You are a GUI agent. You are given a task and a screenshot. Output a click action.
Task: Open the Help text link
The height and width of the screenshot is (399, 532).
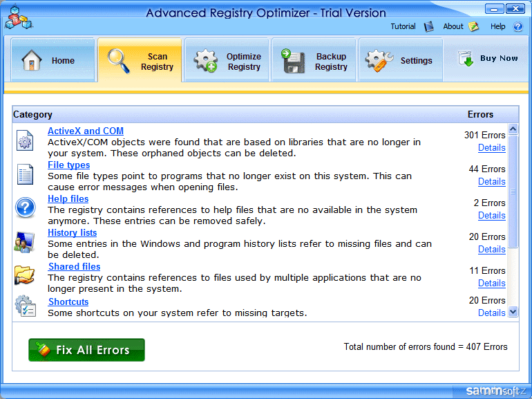click(x=497, y=26)
